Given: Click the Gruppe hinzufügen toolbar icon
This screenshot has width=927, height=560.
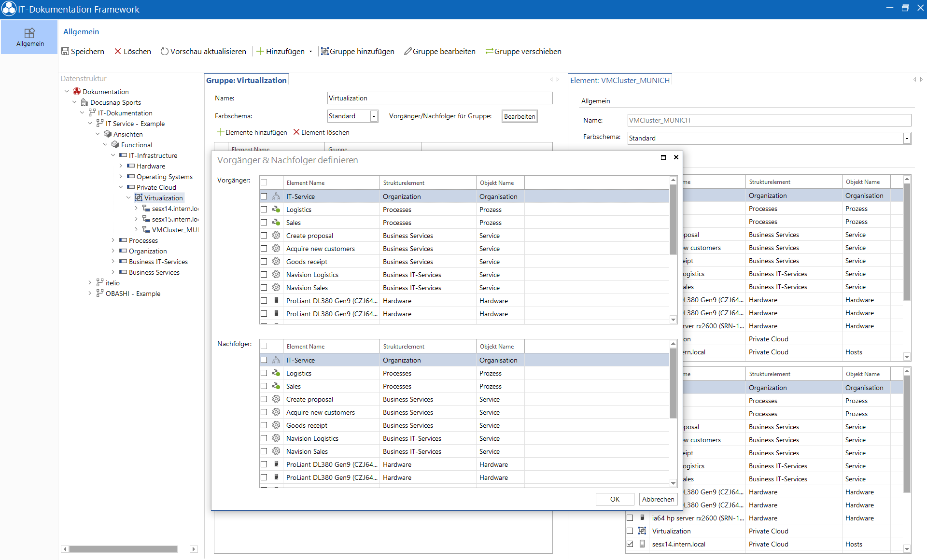Looking at the screenshot, I should tap(325, 51).
